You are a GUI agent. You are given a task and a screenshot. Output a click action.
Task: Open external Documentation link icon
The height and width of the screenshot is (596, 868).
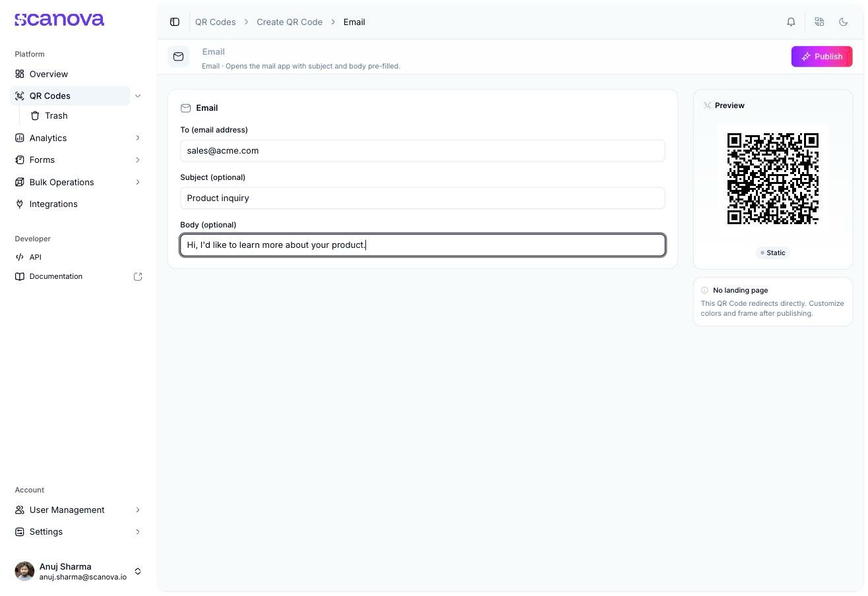click(138, 276)
